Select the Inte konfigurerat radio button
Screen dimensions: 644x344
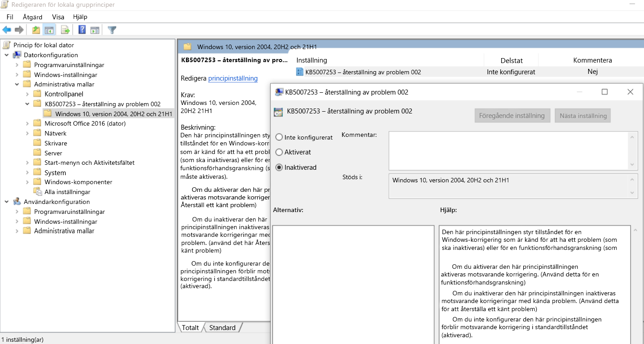tap(279, 137)
